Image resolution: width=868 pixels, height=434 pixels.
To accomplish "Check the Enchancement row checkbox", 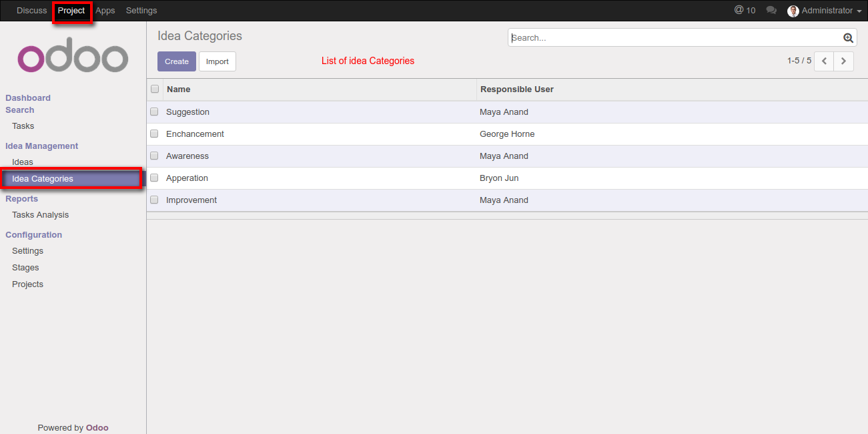I will [154, 134].
